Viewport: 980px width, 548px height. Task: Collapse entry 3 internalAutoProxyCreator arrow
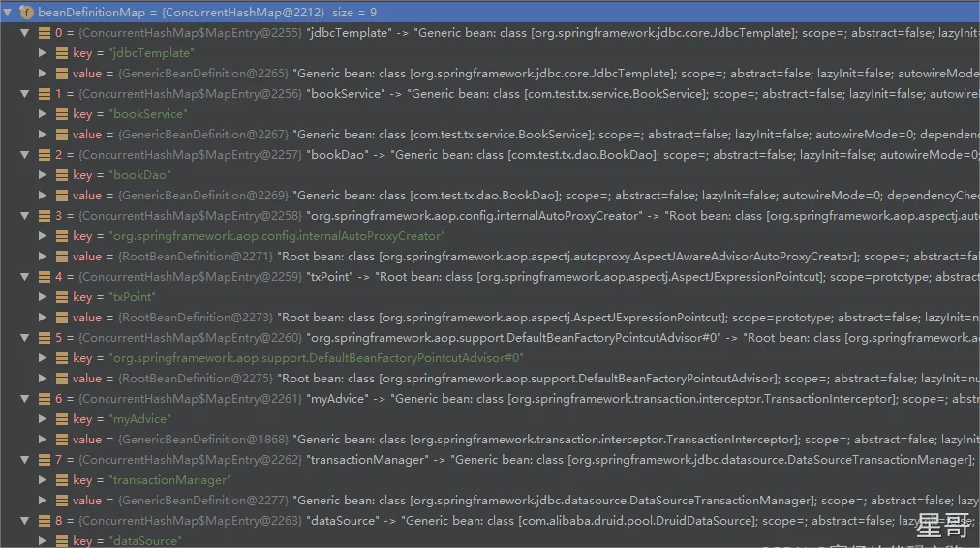25,216
